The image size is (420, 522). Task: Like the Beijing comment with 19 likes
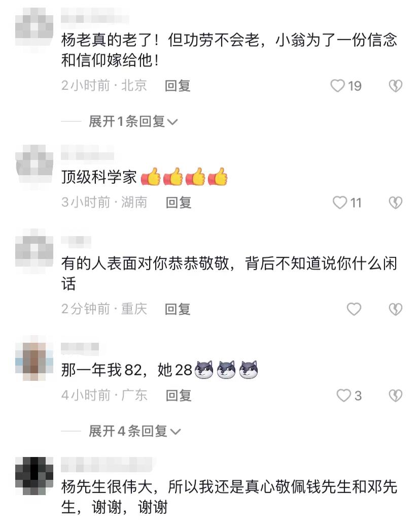[337, 86]
